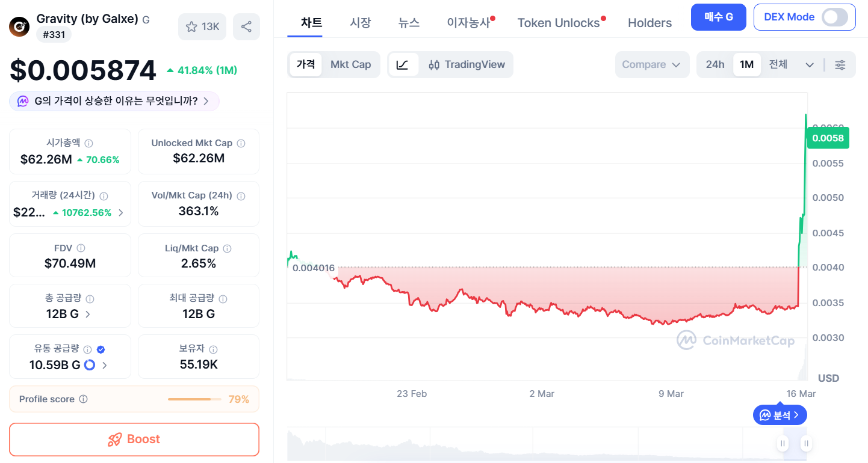Click the $0.005874 price value
Image resolution: width=868 pixels, height=463 pixels.
(x=83, y=70)
